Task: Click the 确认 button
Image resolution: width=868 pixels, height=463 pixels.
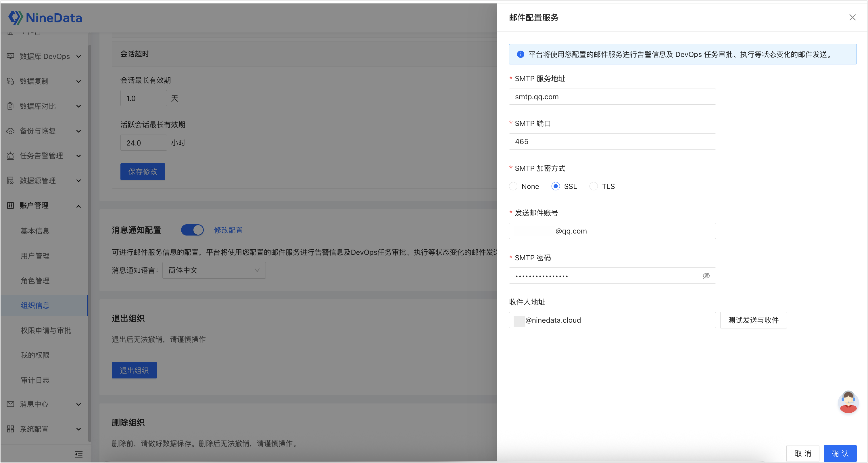Action: click(840, 454)
